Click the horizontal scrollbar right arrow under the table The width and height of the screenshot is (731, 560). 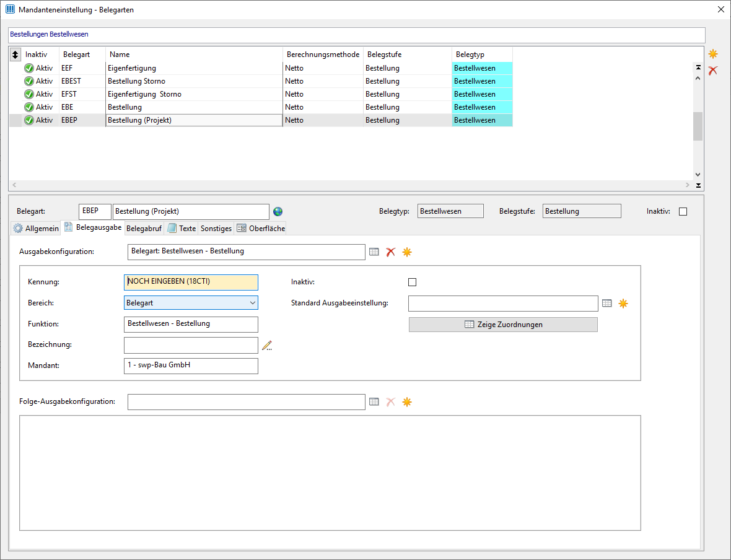click(687, 185)
